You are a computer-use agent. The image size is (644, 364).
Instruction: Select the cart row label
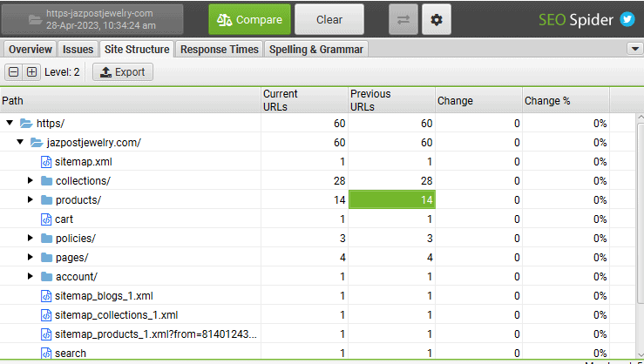pyautogui.click(x=64, y=219)
